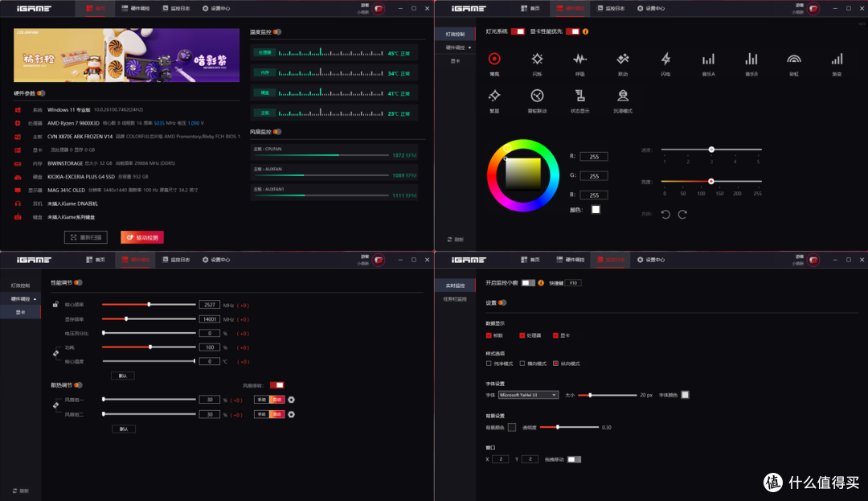This screenshot has width=868, height=501.
Task: Set lighting direction to counterclockwise arrow
Action: pyautogui.click(x=665, y=214)
